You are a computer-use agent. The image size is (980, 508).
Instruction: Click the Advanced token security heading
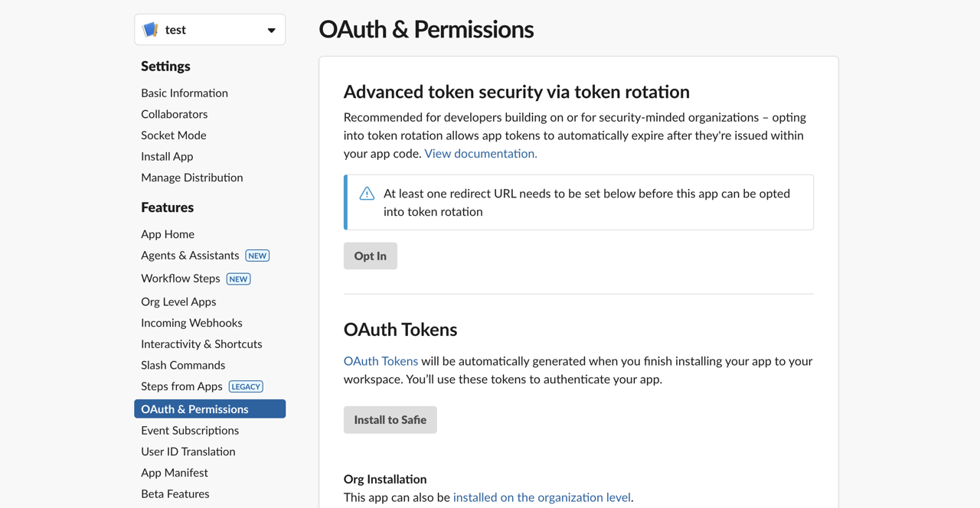click(x=517, y=92)
